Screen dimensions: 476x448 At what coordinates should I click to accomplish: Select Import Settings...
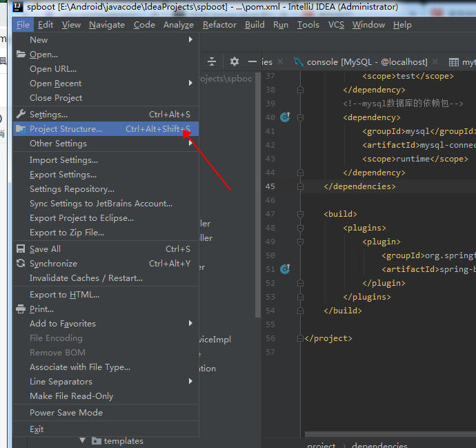106,160
